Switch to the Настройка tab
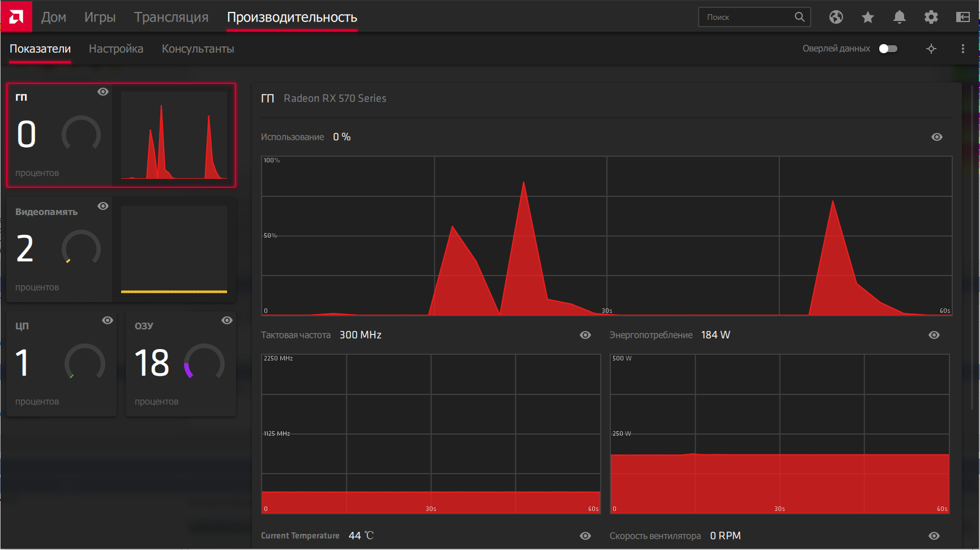Screen dimensions: 980x550 coord(116,49)
